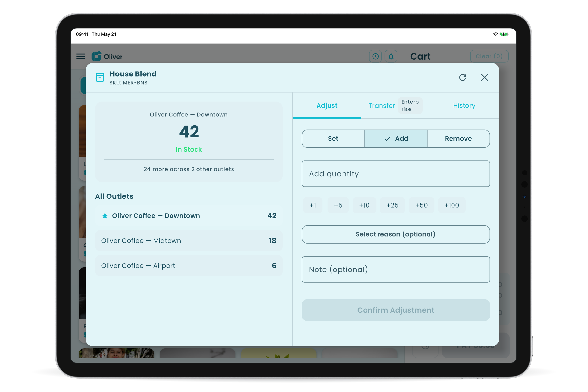This screenshot has width=588, height=392.
Task: Click the SKU: MER-BNS label
Action: [x=128, y=83]
